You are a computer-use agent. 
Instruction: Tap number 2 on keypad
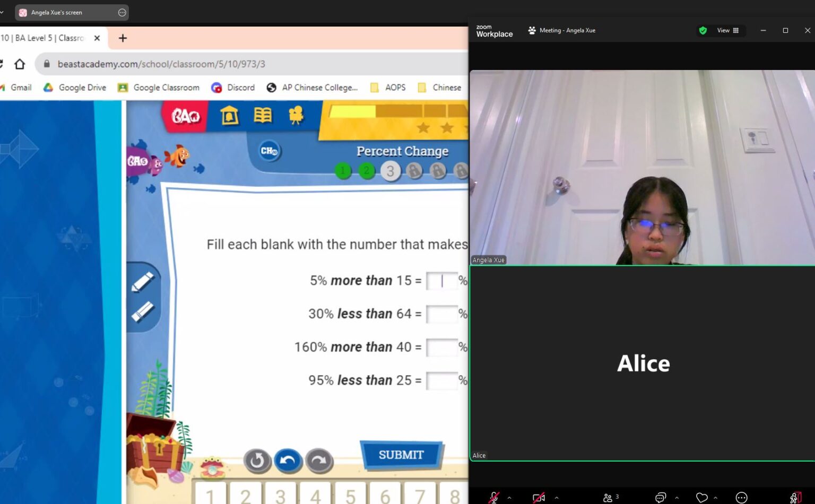point(246,493)
